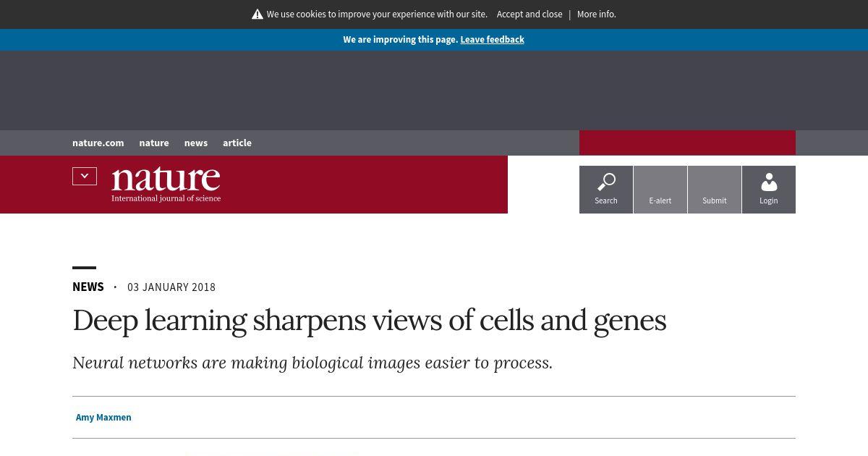Click the NEWS category label
The width and height of the screenshot is (868, 456).
click(88, 287)
